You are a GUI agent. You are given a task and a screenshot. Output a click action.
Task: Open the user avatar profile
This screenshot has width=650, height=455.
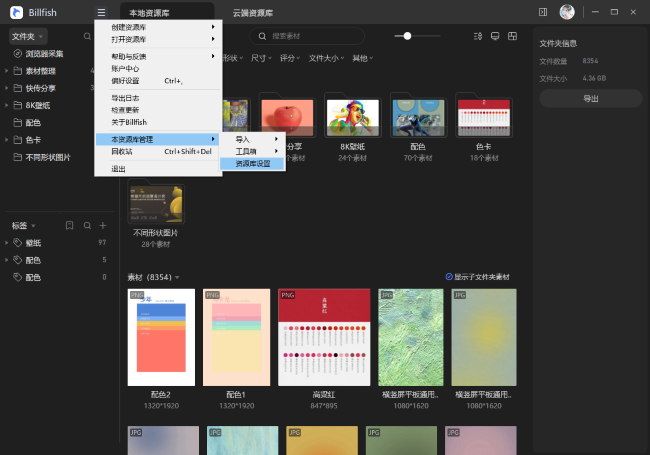pyautogui.click(x=567, y=12)
